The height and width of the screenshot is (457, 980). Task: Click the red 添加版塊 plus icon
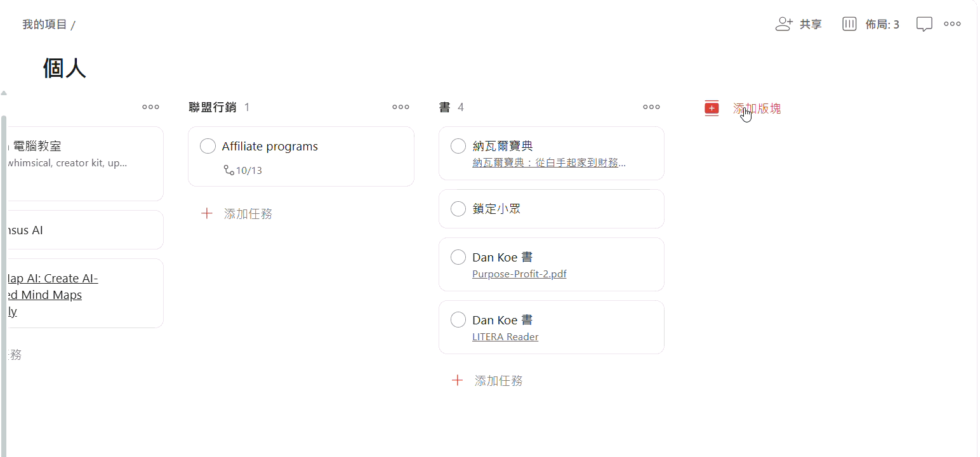coord(711,108)
